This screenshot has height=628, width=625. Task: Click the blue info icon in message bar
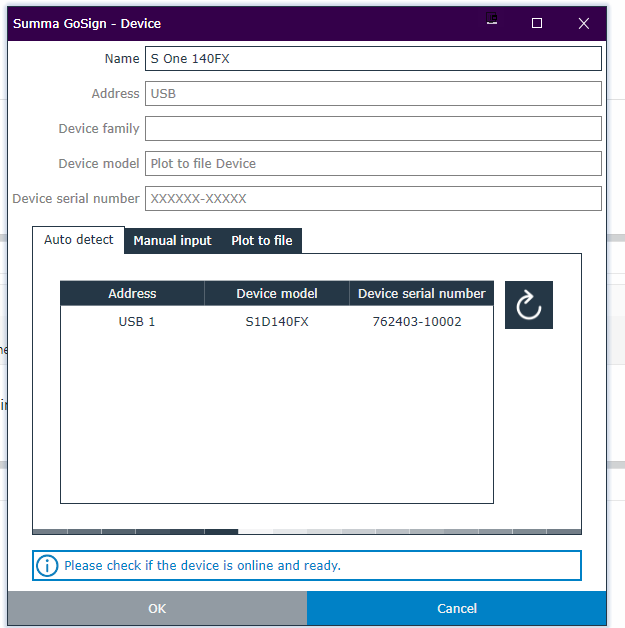pos(47,566)
